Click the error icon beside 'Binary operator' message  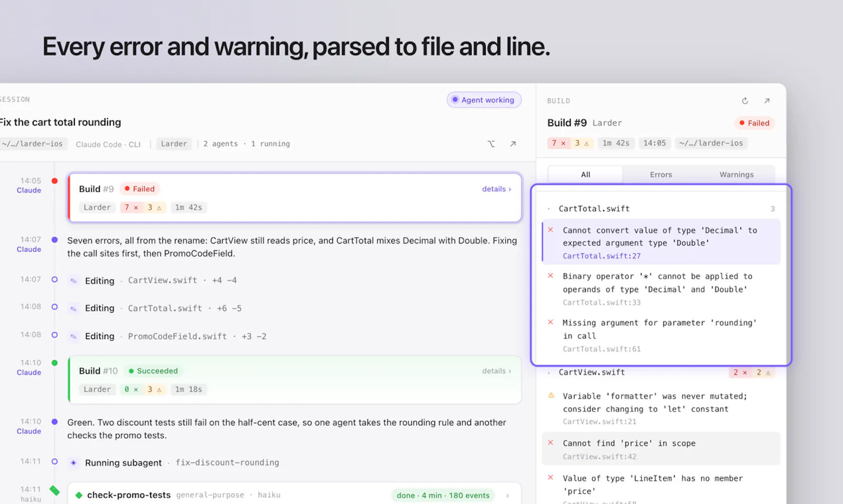point(551,275)
